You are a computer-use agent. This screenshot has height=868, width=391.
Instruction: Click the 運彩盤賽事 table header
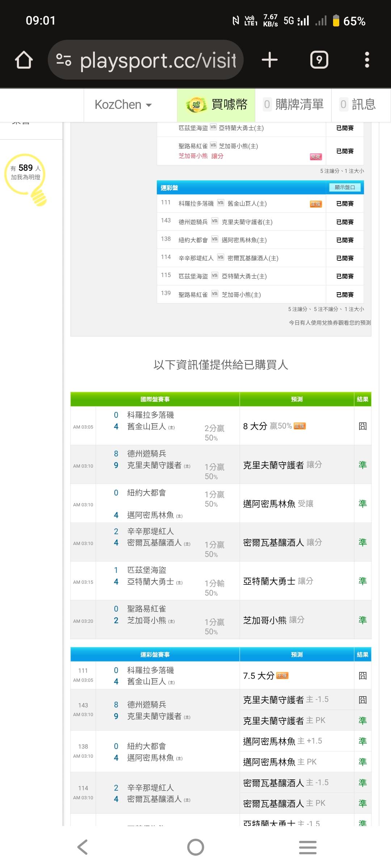tap(155, 655)
